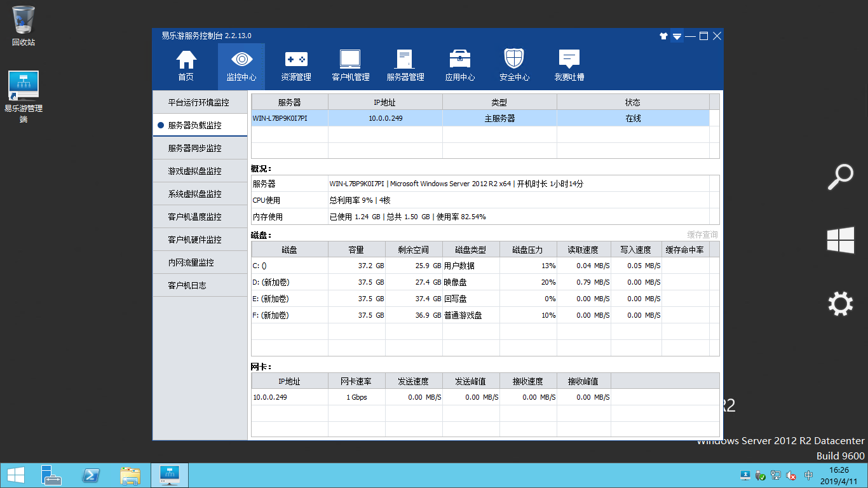868x488 pixels.
Task: Select the C: () disk row
Action: [x=485, y=266]
